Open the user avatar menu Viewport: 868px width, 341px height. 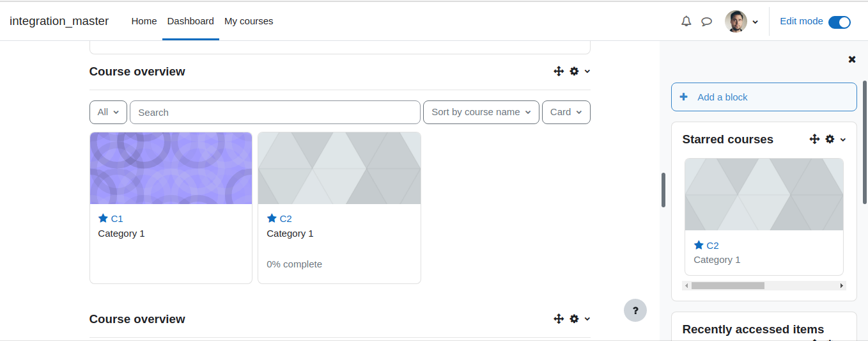tap(741, 21)
